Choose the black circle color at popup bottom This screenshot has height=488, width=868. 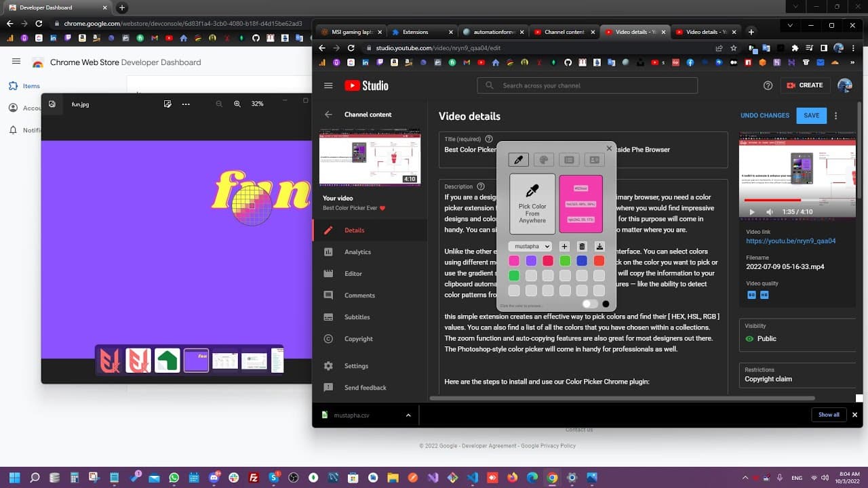point(606,304)
